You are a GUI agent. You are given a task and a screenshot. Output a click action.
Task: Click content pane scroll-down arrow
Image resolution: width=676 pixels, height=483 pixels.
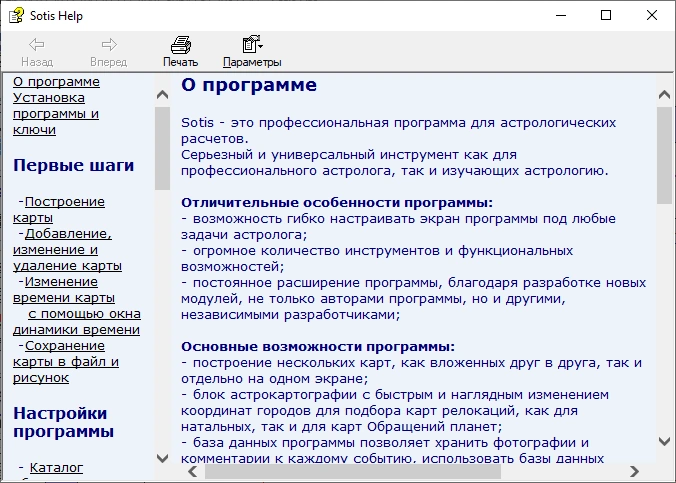click(664, 441)
